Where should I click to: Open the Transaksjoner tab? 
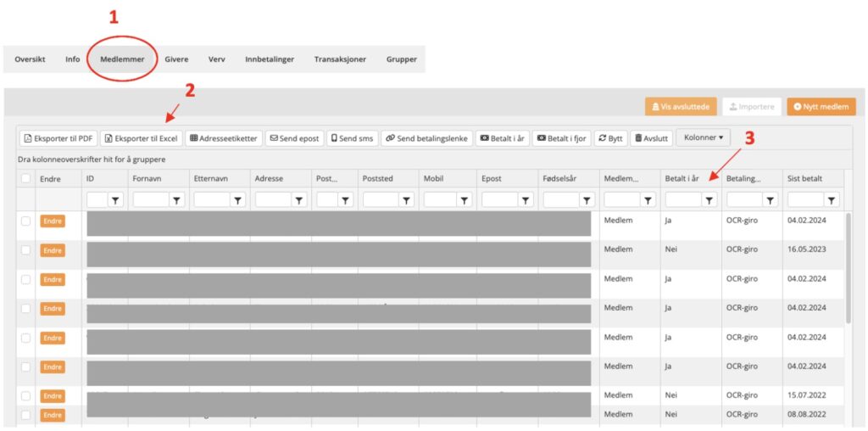[x=340, y=59]
